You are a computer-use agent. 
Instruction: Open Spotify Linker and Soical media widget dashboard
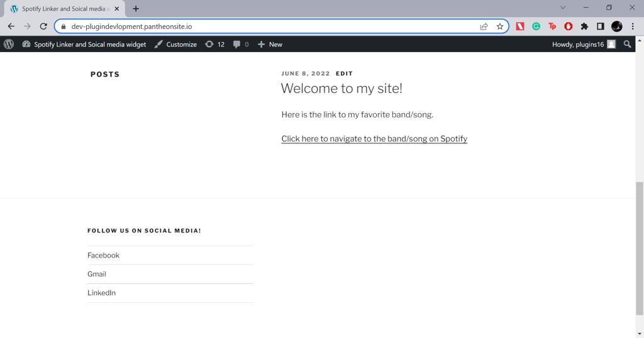(x=84, y=45)
